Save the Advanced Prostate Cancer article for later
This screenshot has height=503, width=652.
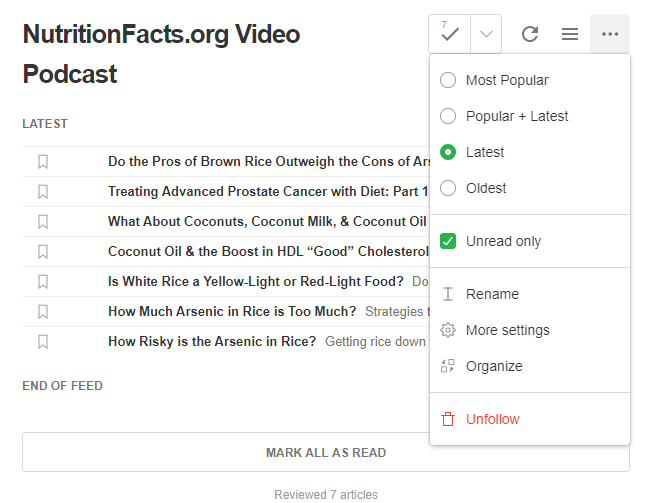[x=43, y=191]
